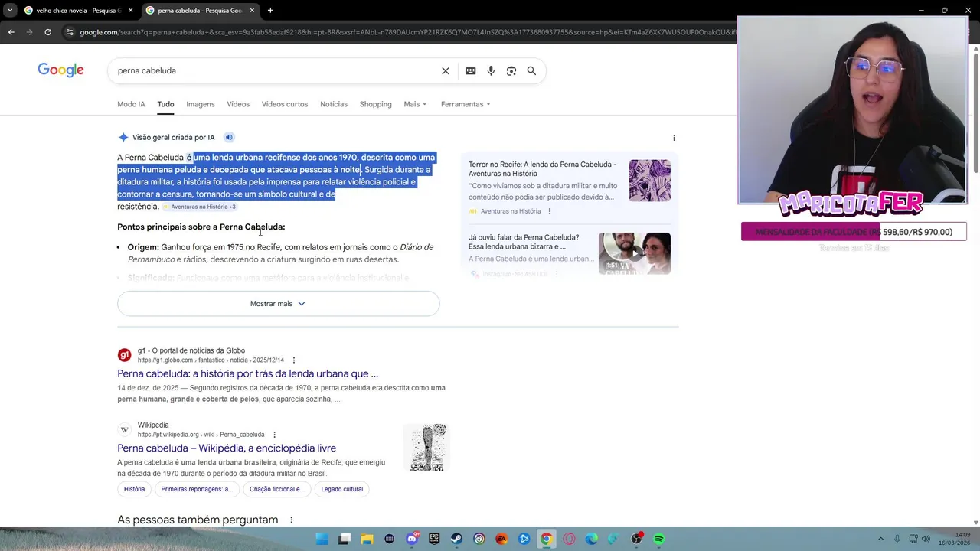Click the magnifier search button
This screenshot has height=551, width=980.
pos(531,70)
